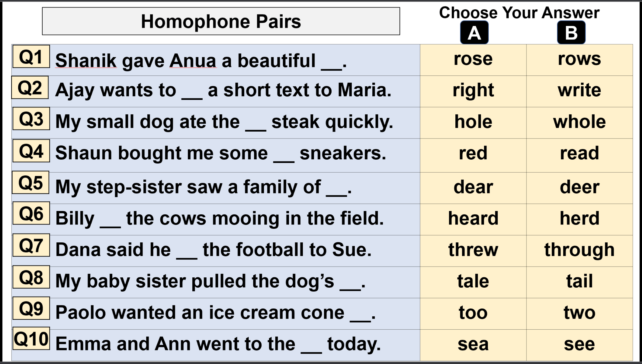Click the 'through' answer option
The image size is (642, 364).
tap(579, 250)
